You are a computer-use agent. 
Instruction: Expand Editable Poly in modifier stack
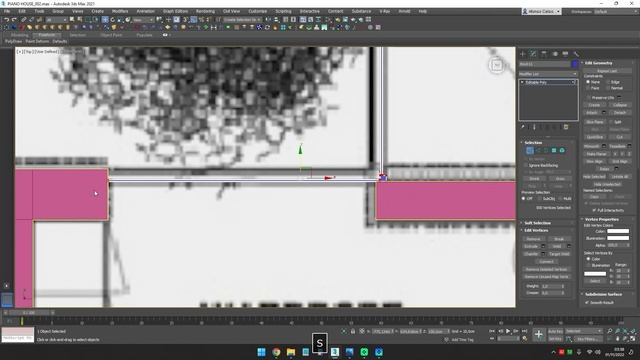click(522, 82)
